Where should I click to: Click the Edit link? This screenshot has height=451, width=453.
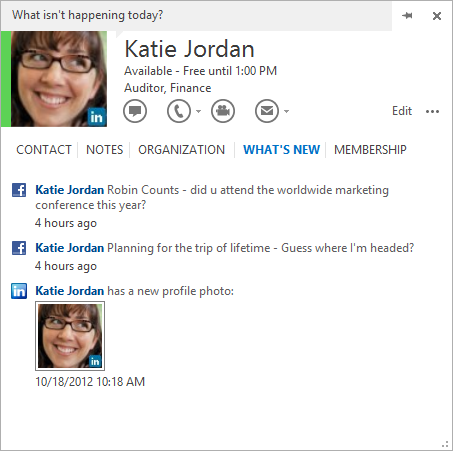tap(402, 111)
